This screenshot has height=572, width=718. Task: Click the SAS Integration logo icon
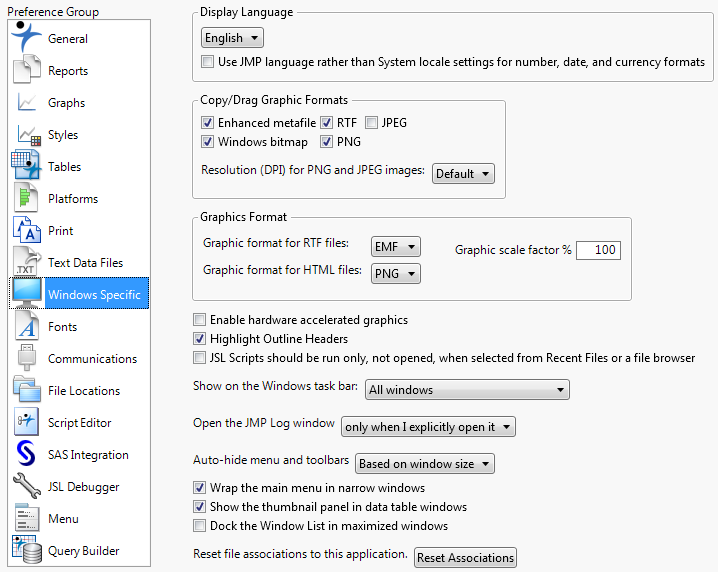27,454
